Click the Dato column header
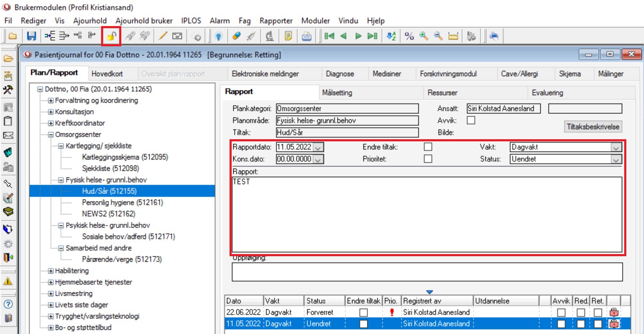The width and height of the screenshot is (644, 334). (244, 301)
